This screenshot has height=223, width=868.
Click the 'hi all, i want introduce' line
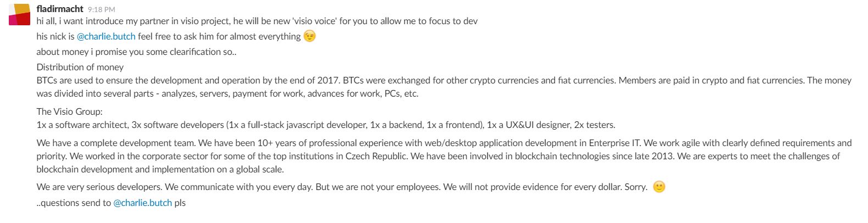(x=257, y=21)
